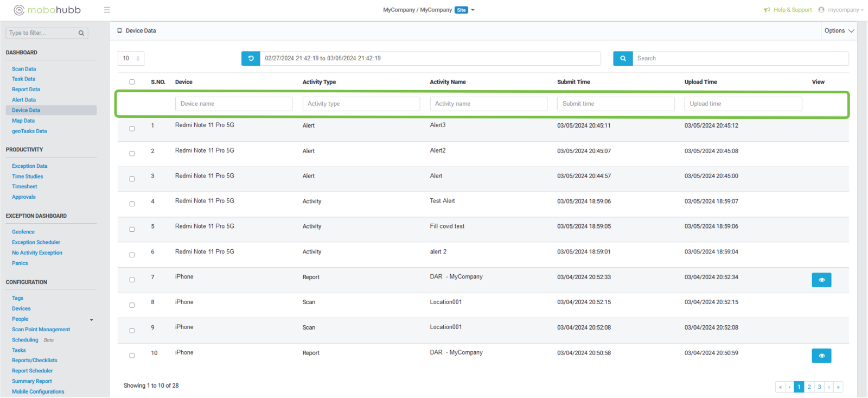Click the Device name filter field

pos(233,104)
